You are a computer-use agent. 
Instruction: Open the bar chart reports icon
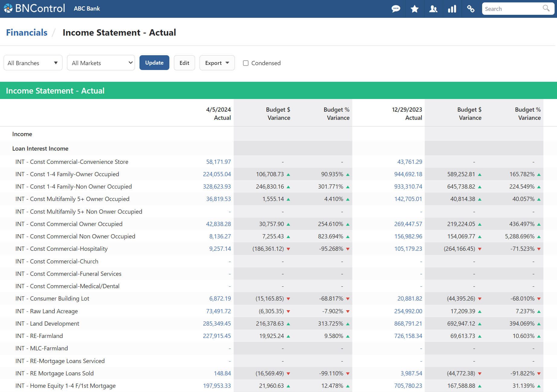coord(452,9)
